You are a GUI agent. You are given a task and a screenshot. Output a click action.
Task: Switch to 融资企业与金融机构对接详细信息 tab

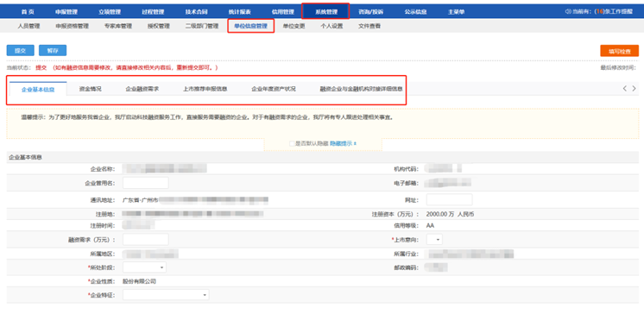tap(361, 89)
